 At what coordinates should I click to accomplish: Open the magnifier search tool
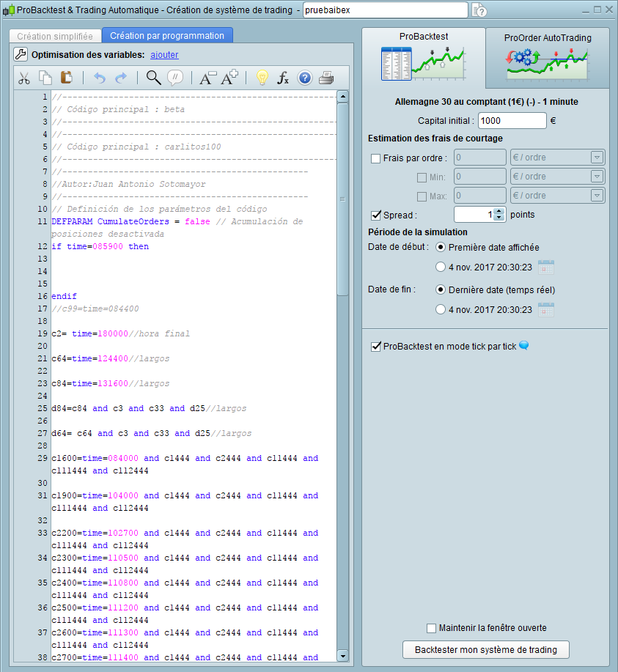153,78
